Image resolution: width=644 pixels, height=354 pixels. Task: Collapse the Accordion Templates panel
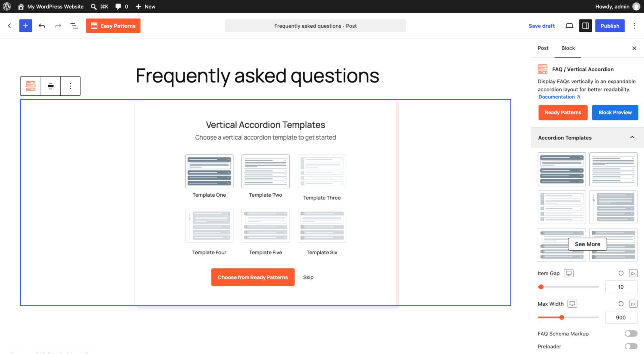coord(588,138)
